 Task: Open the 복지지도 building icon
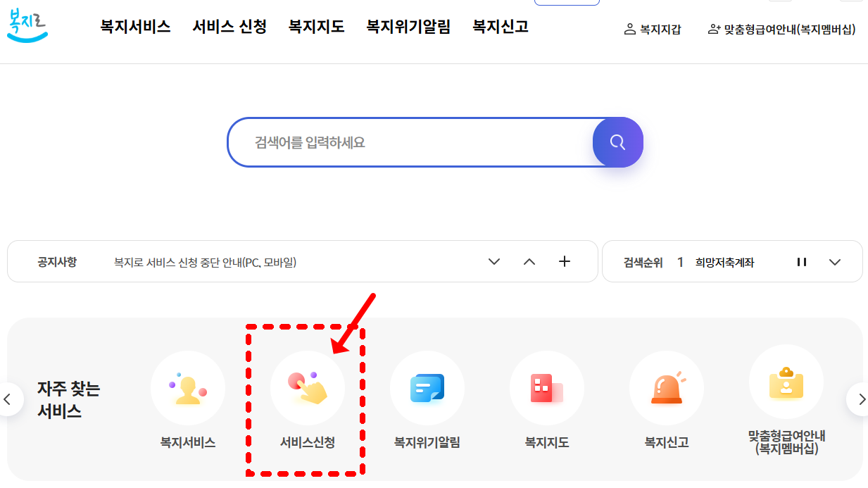(x=547, y=388)
